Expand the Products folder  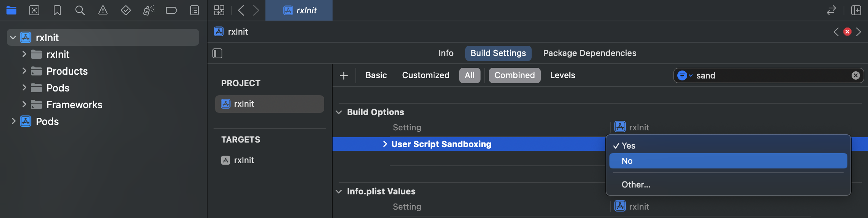(24, 71)
